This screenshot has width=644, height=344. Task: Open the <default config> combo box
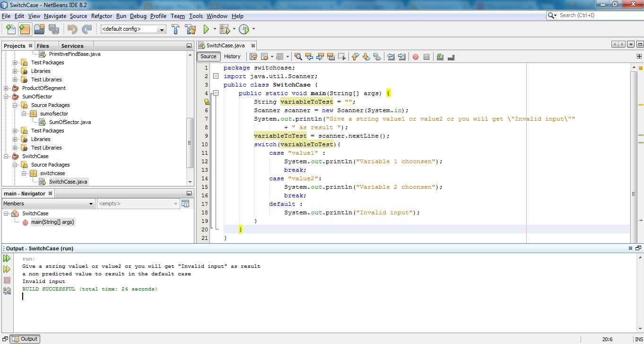coord(162,29)
